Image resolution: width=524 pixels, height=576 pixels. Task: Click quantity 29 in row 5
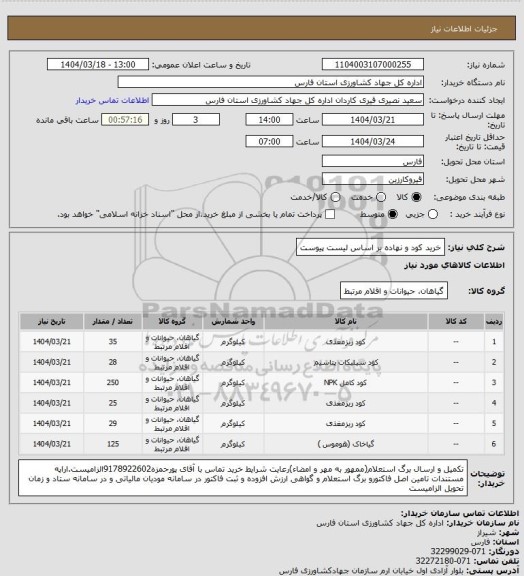[x=112, y=424]
